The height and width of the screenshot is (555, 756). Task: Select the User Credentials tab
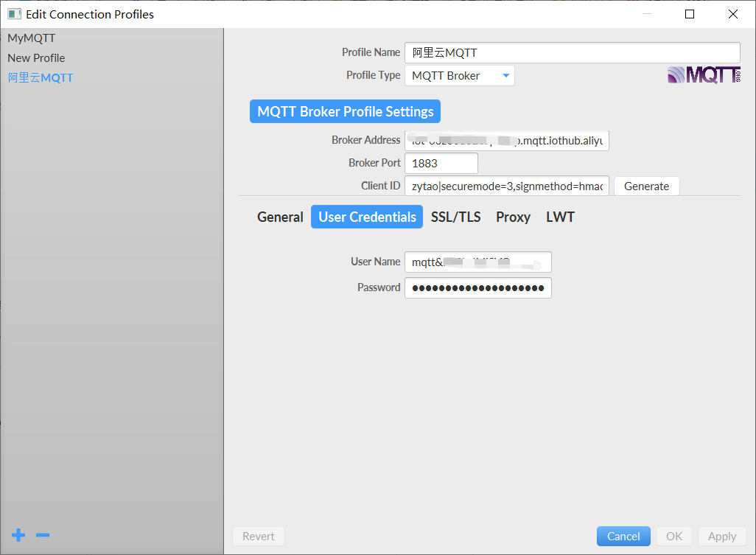coord(366,217)
